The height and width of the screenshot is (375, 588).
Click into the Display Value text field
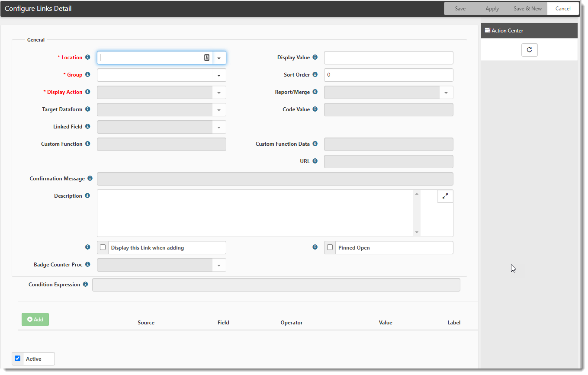point(388,58)
